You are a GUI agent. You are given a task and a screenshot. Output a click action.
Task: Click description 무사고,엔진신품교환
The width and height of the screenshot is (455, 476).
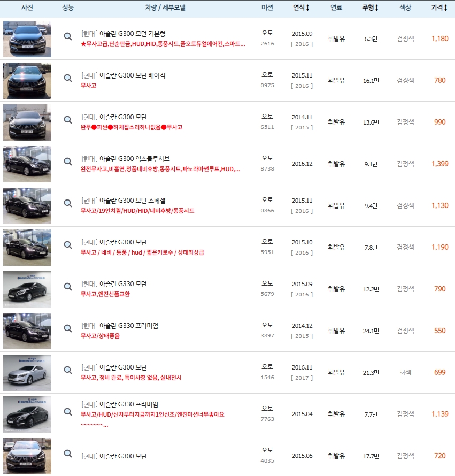105,294
